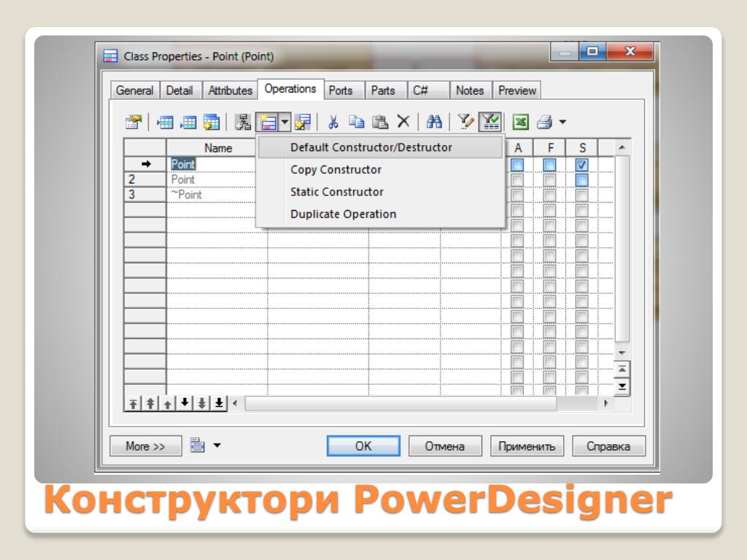
Task: Toggle the A checkbox in the ~Point row
Action: pyautogui.click(x=517, y=195)
